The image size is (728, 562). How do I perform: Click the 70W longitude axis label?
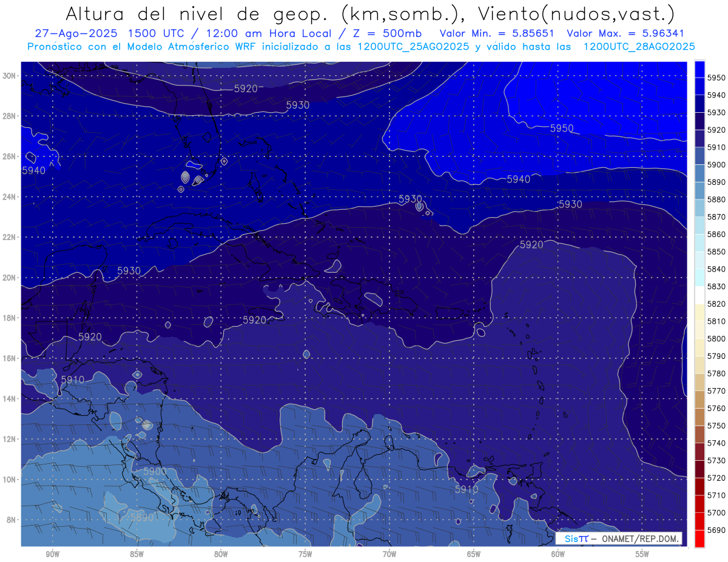pyautogui.click(x=389, y=554)
